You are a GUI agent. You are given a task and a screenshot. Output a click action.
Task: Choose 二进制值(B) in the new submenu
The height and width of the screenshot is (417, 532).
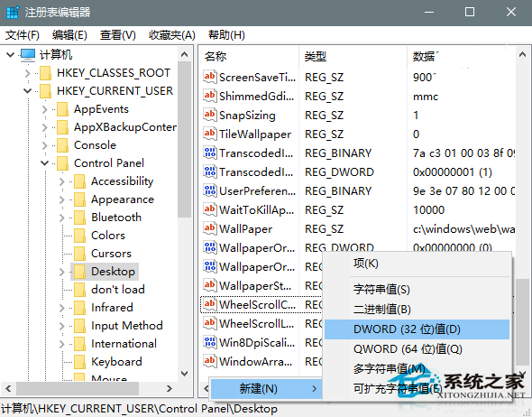(x=417, y=309)
